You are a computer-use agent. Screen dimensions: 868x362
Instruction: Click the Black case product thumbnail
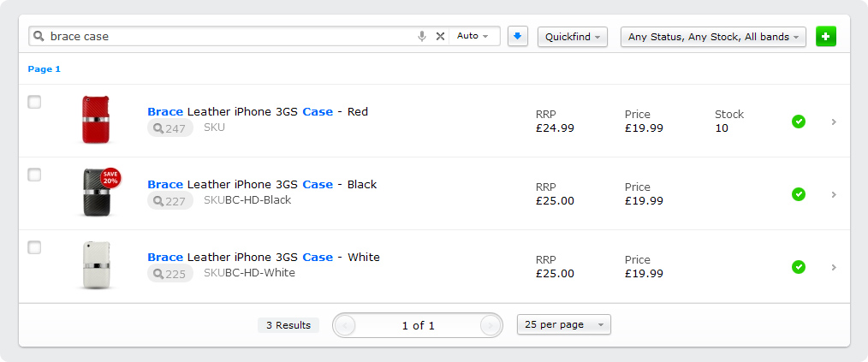coord(98,192)
